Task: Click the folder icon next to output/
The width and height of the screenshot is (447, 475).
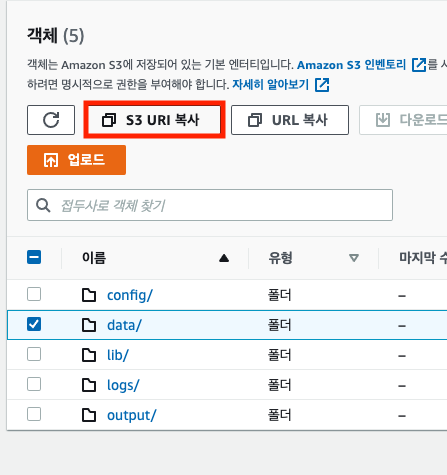Action: coord(89,415)
